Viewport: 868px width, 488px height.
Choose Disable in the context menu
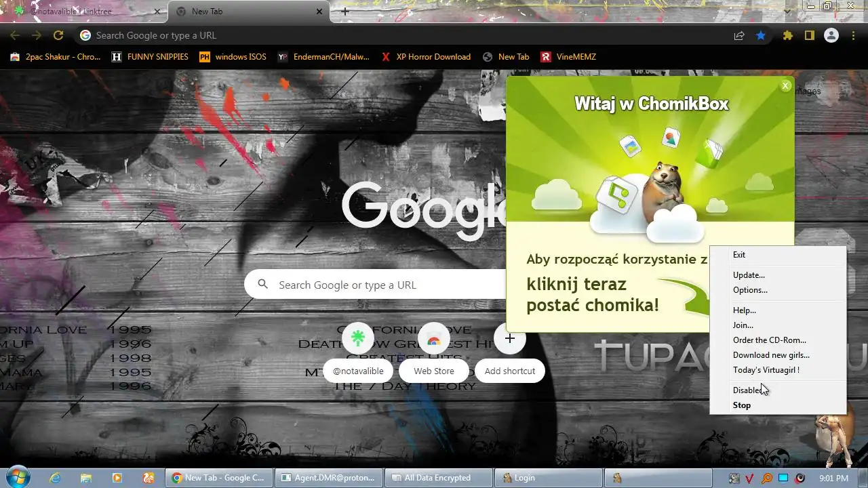pyautogui.click(x=778, y=390)
